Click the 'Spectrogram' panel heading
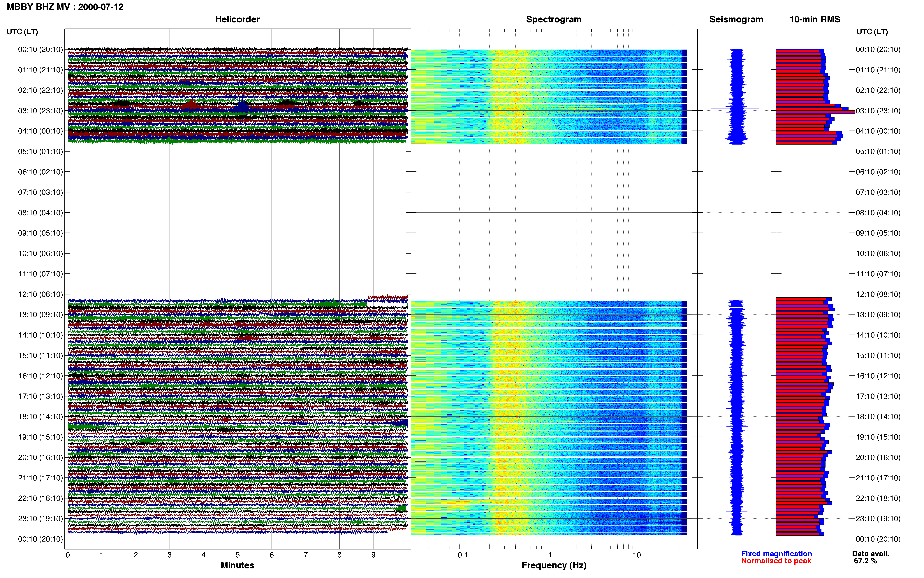The width and height of the screenshot is (924, 578). coord(554,20)
